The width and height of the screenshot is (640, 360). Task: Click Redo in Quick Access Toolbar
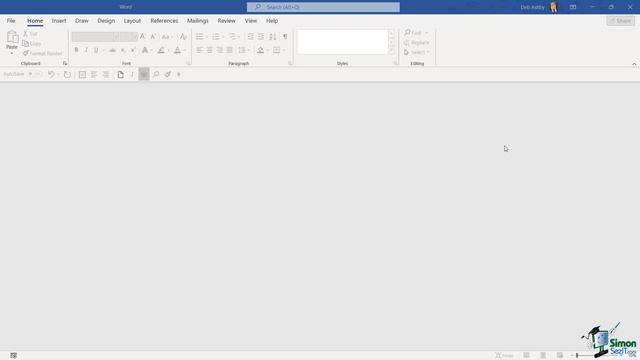coord(67,74)
